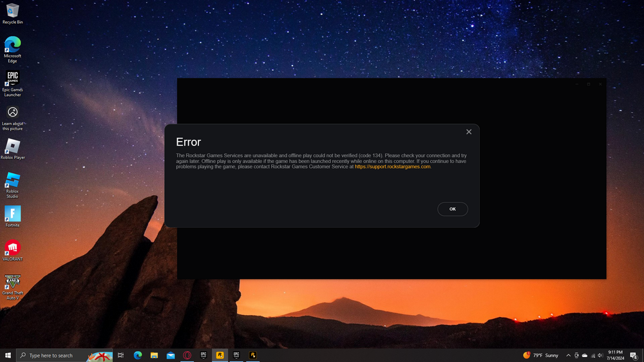Open the Opera browser from the taskbar
This screenshot has width=644, height=362.
(x=187, y=356)
